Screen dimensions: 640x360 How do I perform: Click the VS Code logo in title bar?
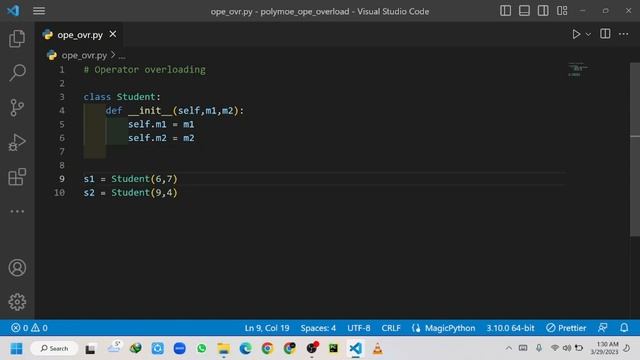tap(13, 11)
